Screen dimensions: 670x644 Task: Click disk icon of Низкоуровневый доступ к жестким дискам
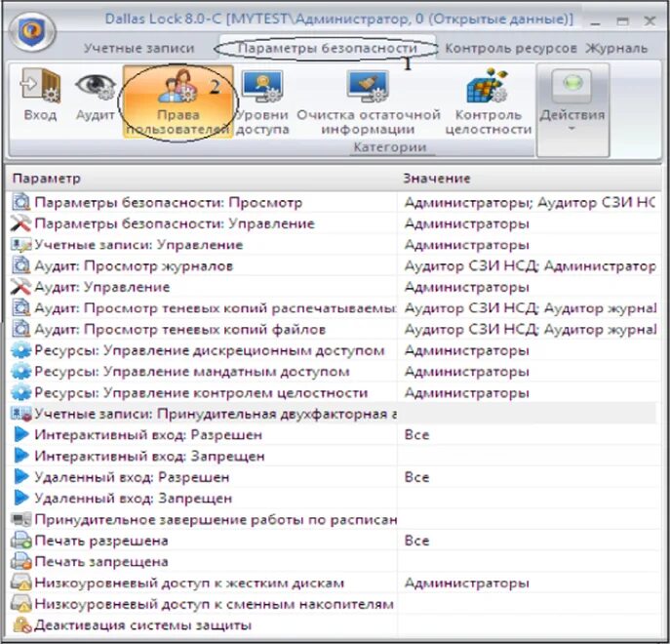tap(20, 583)
